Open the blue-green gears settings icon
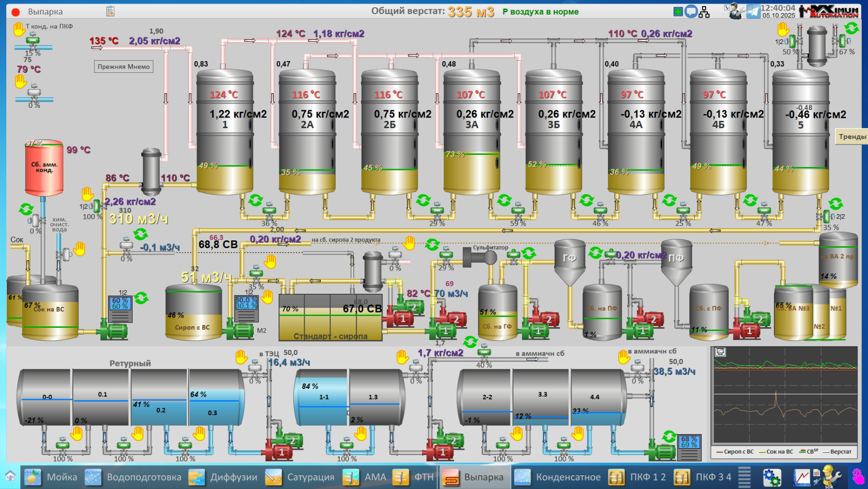The width and height of the screenshot is (868, 489). tap(771, 477)
